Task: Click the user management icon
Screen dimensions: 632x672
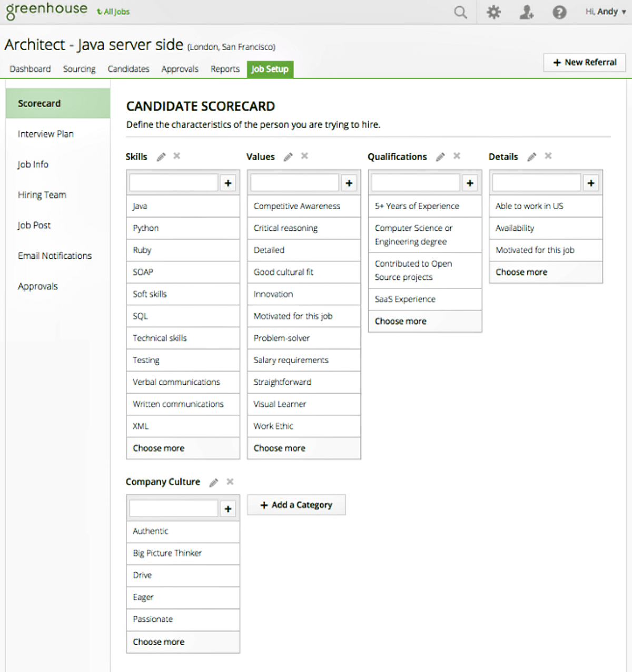Action: [526, 12]
